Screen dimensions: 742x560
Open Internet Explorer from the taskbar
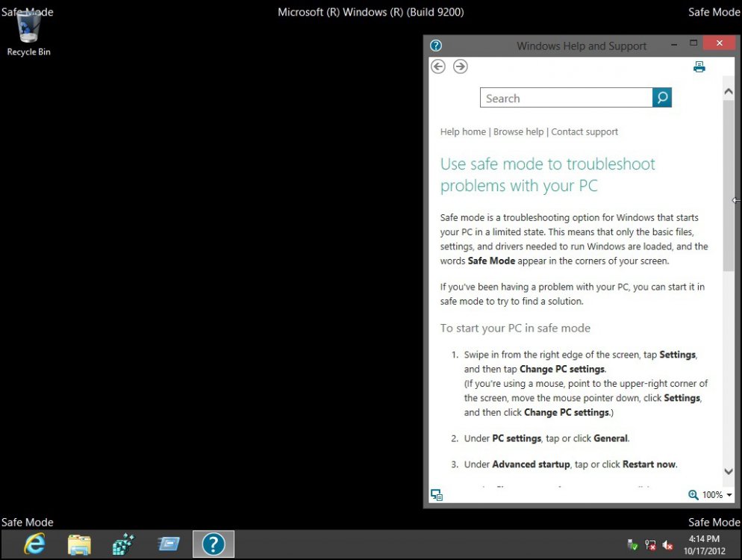pyautogui.click(x=35, y=544)
